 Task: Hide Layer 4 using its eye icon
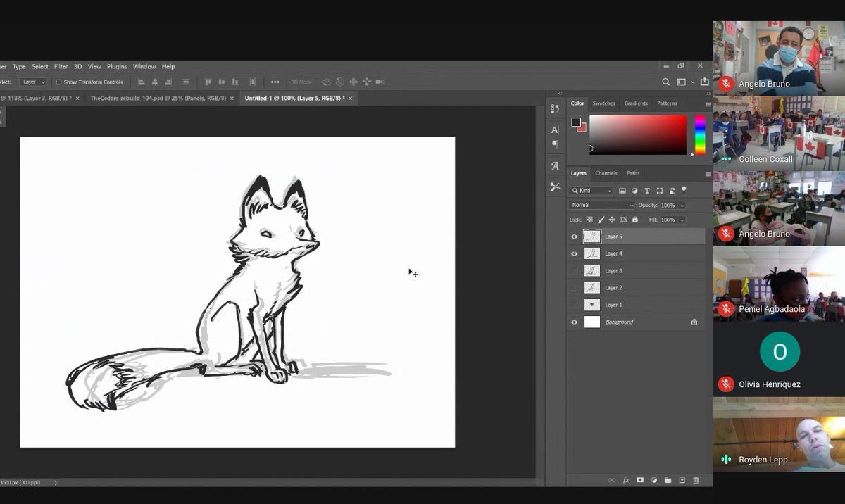pos(574,253)
